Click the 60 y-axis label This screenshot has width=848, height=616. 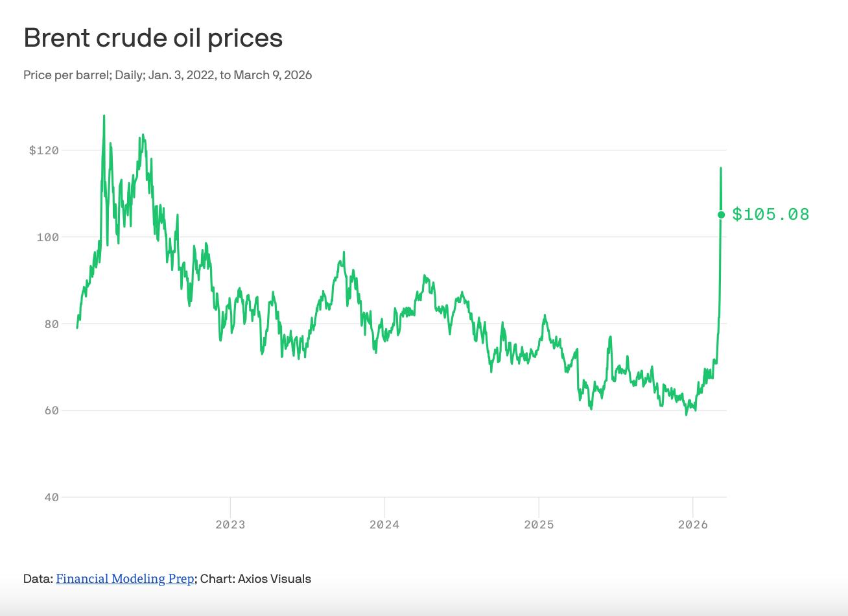(51, 410)
